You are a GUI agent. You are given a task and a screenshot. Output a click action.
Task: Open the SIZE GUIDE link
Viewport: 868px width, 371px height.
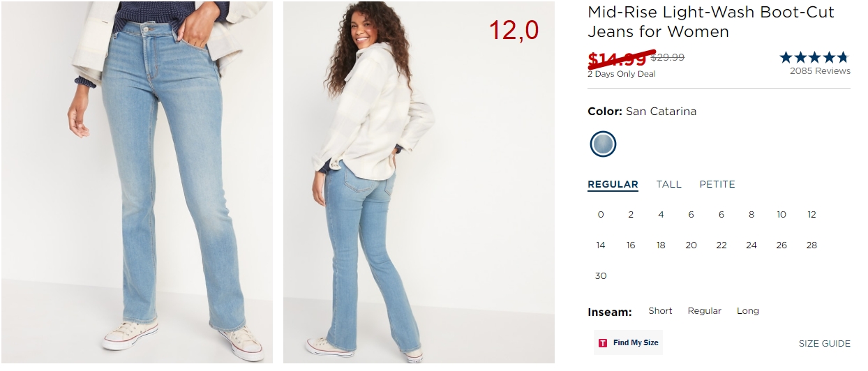coord(825,344)
